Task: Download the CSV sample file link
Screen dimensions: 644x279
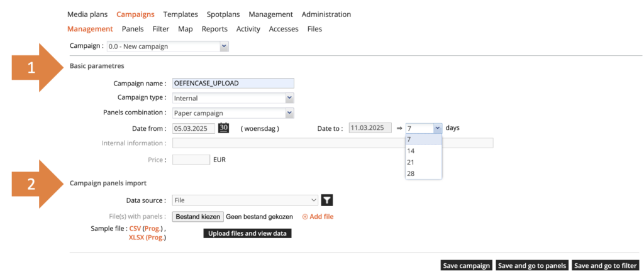Action: click(135, 228)
